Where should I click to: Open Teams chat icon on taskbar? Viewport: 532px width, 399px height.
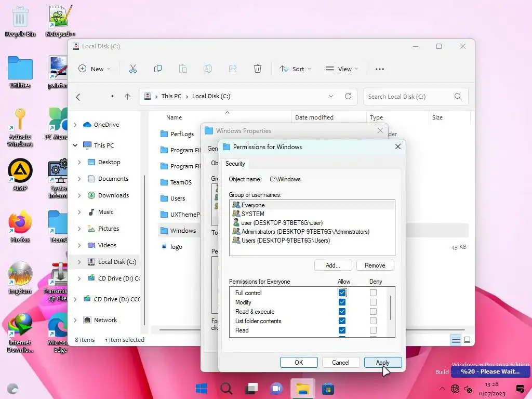tap(276, 389)
